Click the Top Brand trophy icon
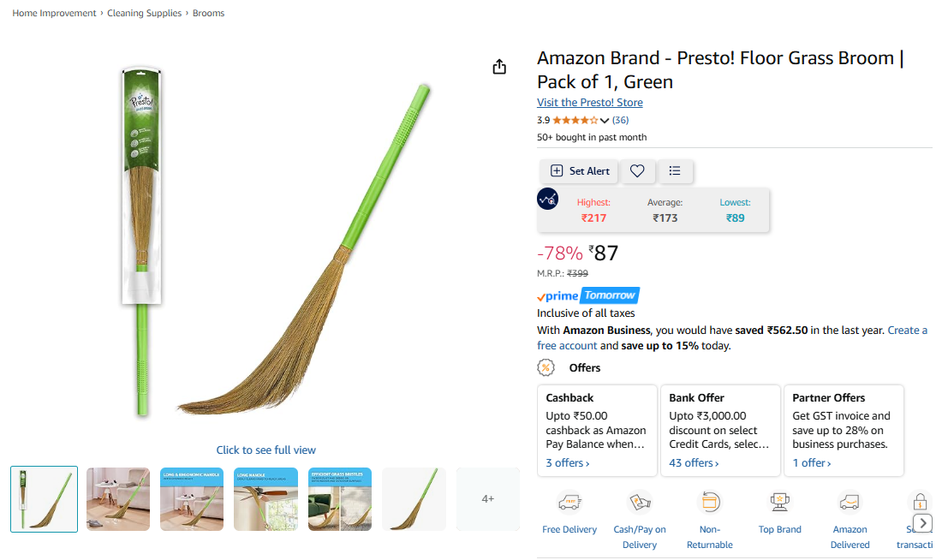942x560 pixels. pyautogui.click(x=780, y=502)
